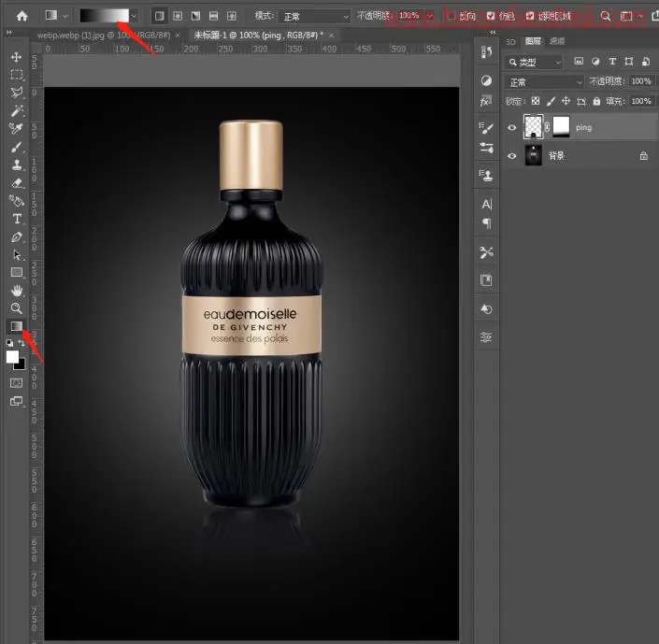The height and width of the screenshot is (644, 659).
Task: Close the webp.webp (1).jpg document tab
Action: pos(178,36)
